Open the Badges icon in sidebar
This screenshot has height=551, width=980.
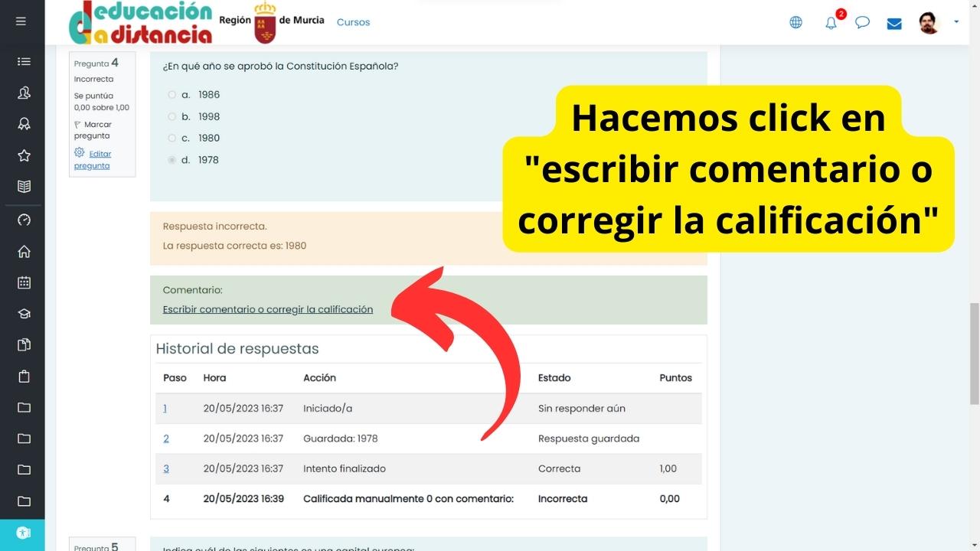point(24,125)
